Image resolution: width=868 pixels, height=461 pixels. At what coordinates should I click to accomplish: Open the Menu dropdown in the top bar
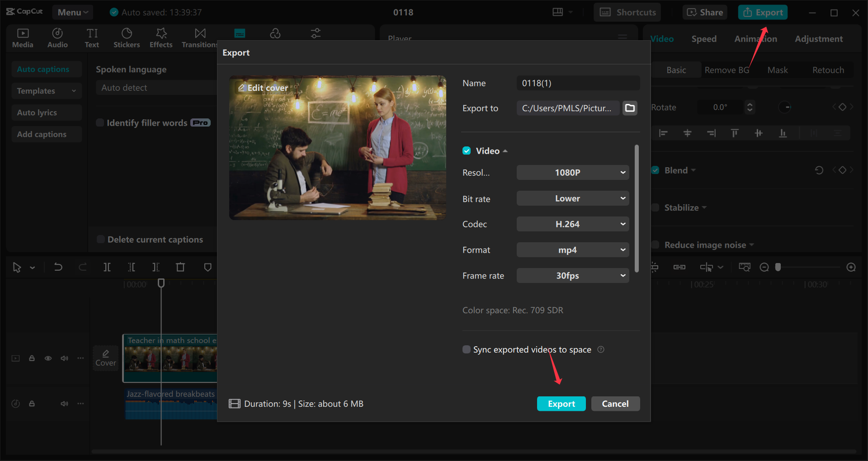pos(72,12)
